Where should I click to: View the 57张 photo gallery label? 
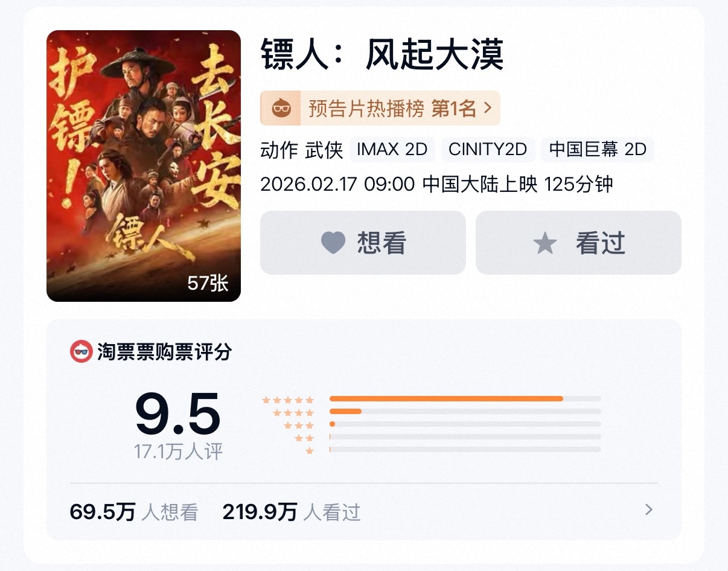pyautogui.click(x=208, y=282)
